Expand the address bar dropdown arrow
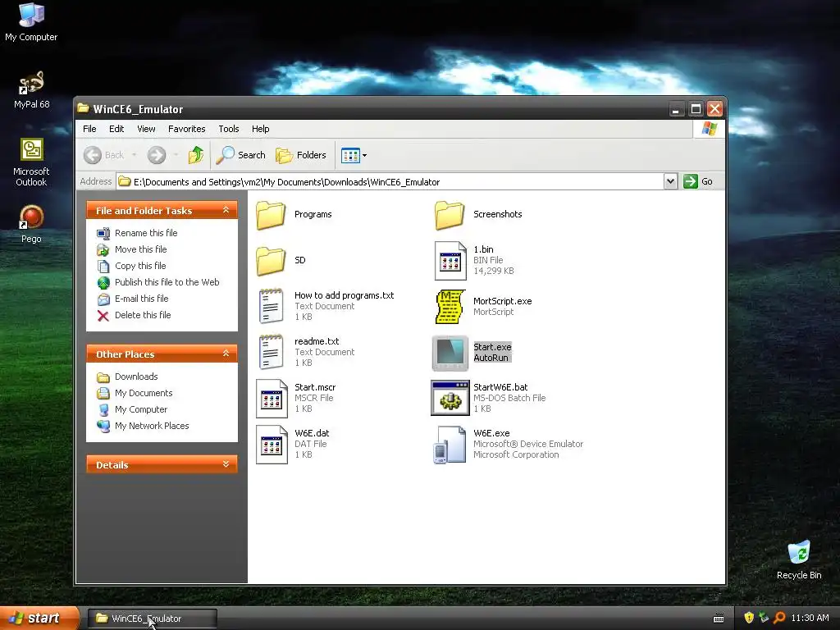Image resolution: width=840 pixels, height=630 pixels. (670, 181)
